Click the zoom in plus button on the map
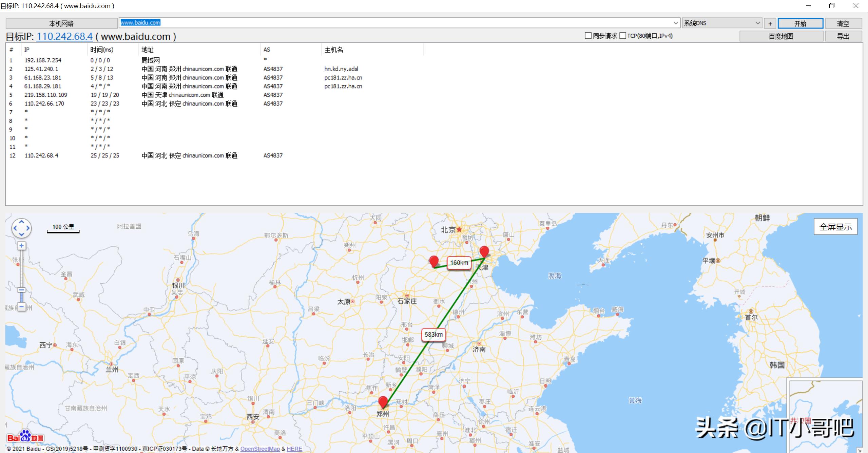868x453 pixels. [21, 245]
